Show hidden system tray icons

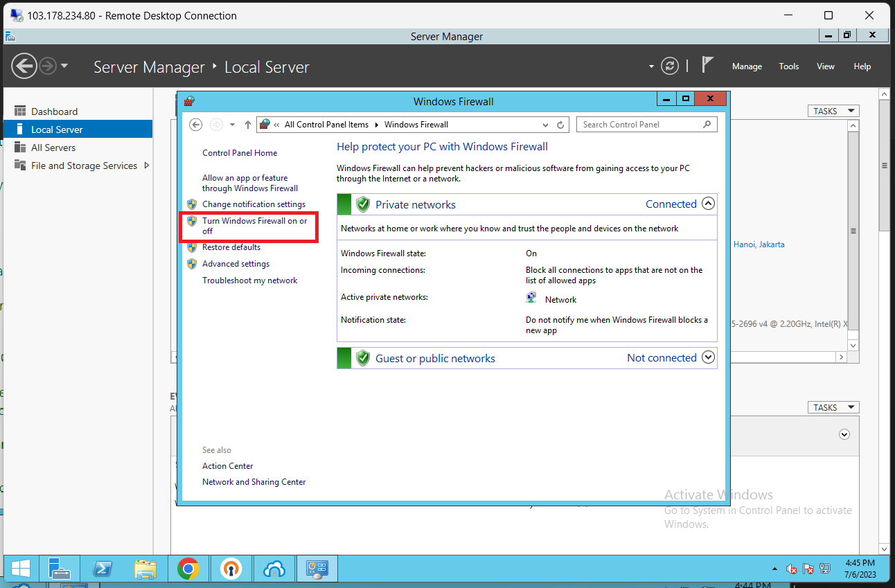pyautogui.click(x=774, y=569)
